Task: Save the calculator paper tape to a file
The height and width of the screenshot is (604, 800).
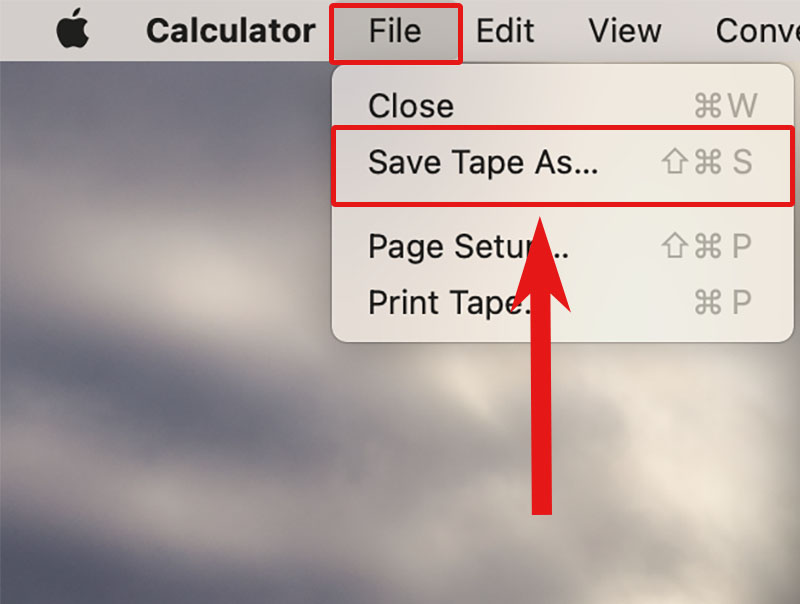Action: click(483, 162)
